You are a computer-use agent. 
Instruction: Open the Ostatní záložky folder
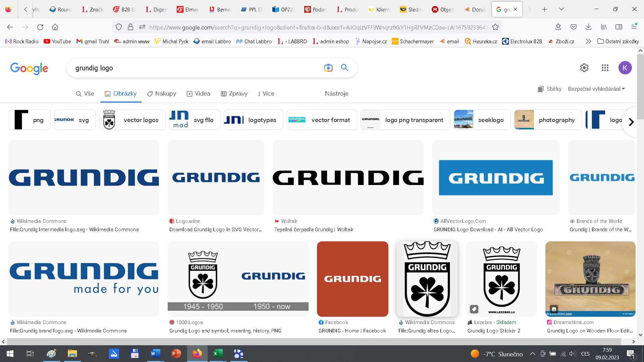point(618,41)
